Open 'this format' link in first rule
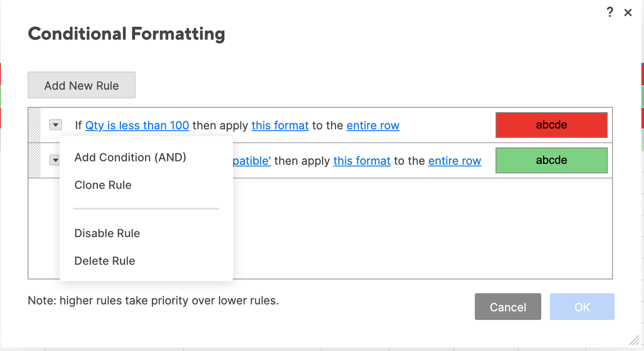644x351 pixels. pos(280,125)
